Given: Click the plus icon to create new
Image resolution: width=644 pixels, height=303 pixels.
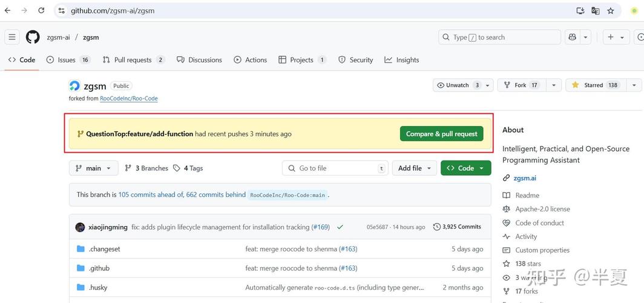Looking at the screenshot, I should coord(611,37).
